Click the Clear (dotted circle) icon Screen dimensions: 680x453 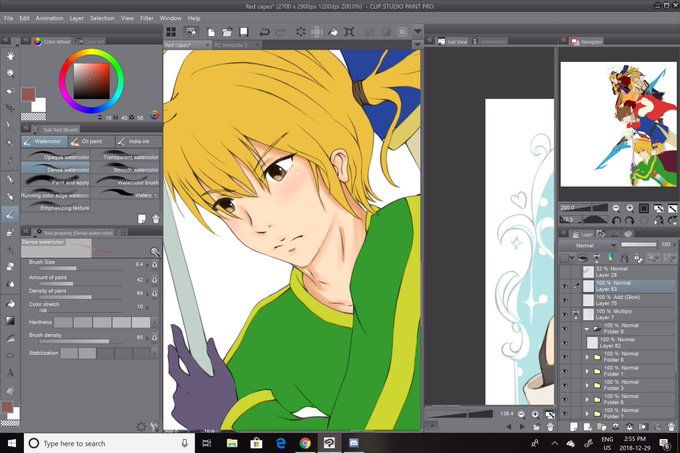point(301,32)
